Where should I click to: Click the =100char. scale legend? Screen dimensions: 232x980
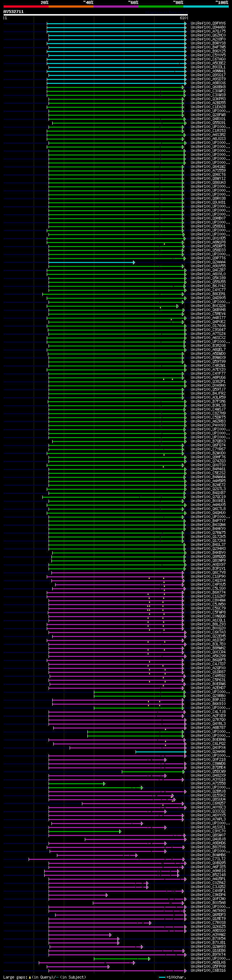click(x=173, y=977)
